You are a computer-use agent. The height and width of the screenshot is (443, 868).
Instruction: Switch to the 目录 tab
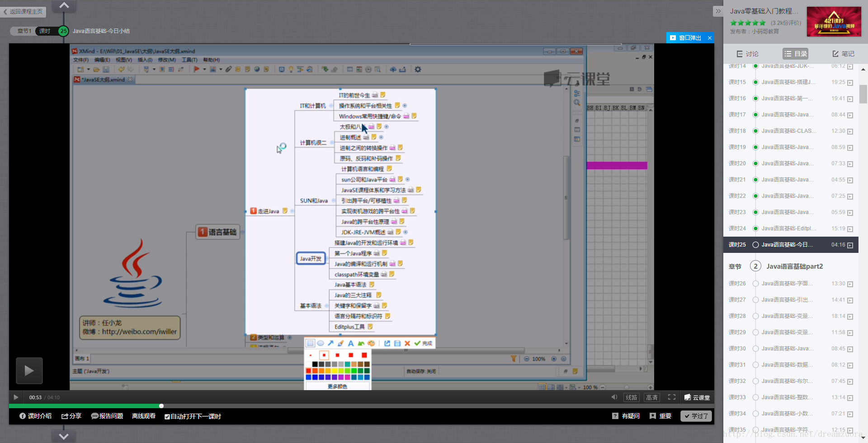pos(796,54)
